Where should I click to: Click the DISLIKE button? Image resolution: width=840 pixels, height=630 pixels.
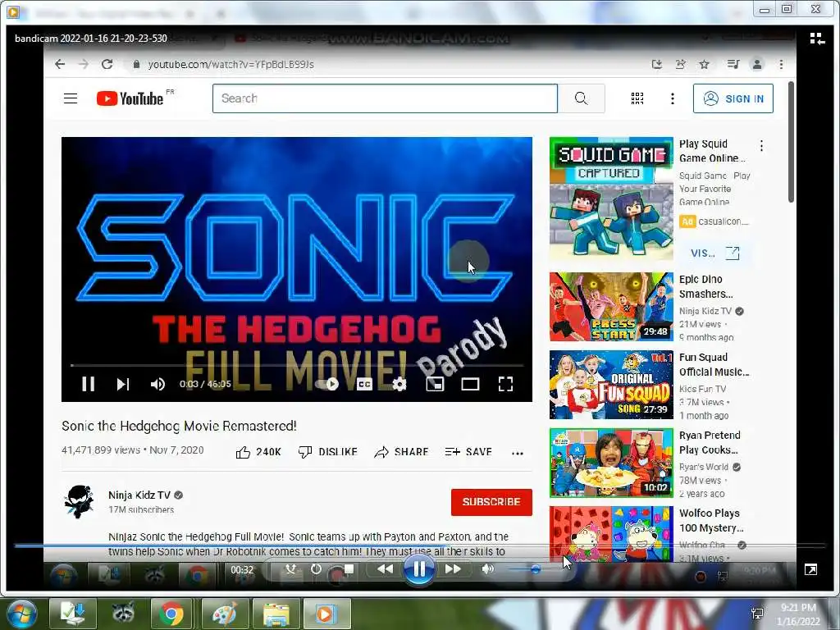click(x=328, y=452)
